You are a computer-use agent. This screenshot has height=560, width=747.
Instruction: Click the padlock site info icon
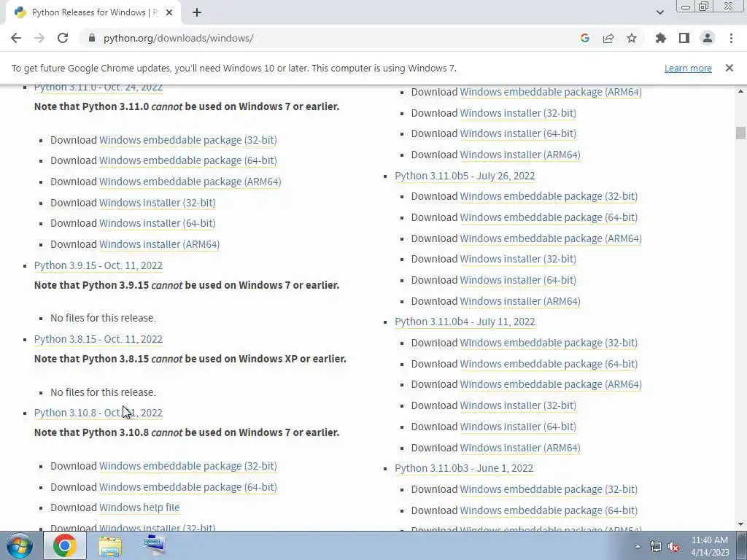coord(92,38)
